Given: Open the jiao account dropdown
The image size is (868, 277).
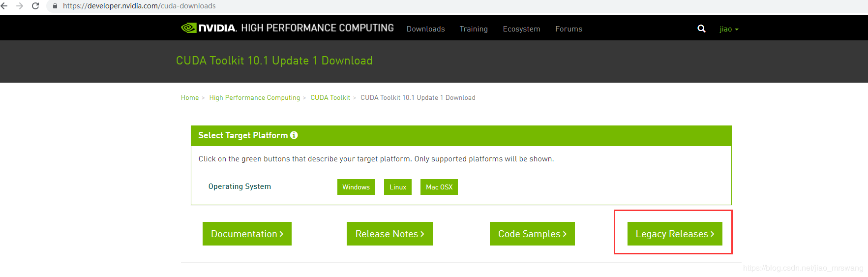Looking at the screenshot, I should (729, 29).
